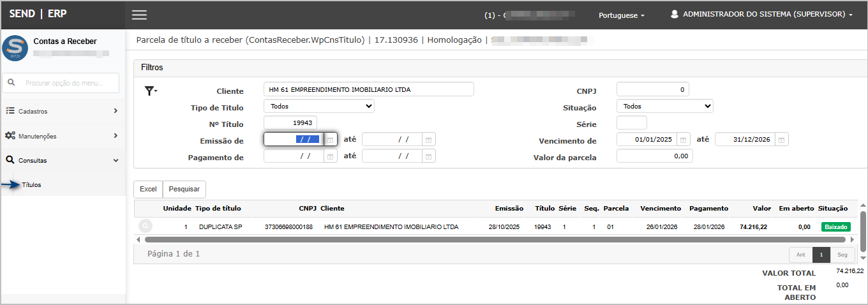Export results with the Excel button
This screenshot has width=868, height=305.
click(148, 189)
